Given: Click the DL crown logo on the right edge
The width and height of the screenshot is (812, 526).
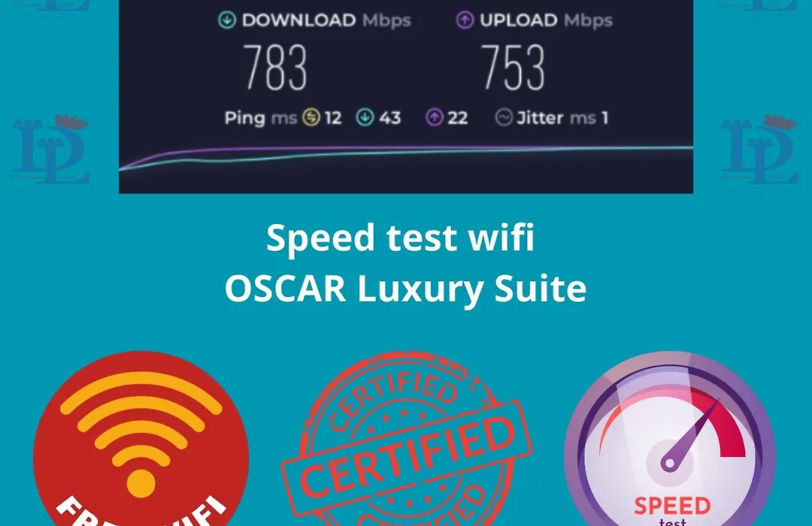Looking at the screenshot, I should (759, 150).
